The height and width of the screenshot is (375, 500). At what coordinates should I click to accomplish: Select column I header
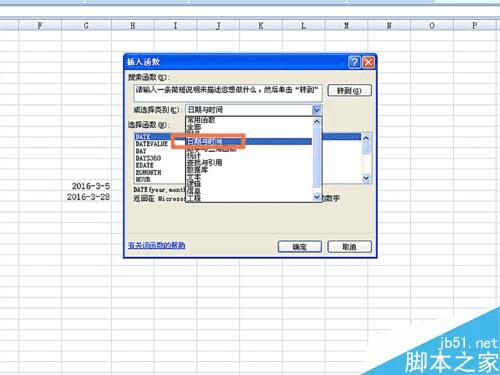pyautogui.click(x=175, y=26)
